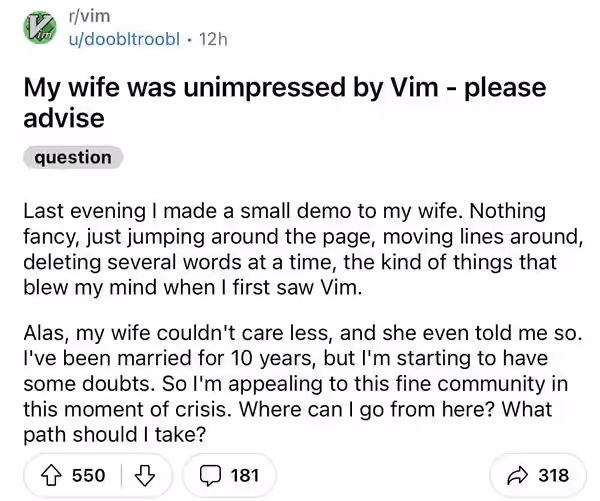Upvote the post with the up arrow
Image resolution: width=600 pixels, height=501 pixels.
pos(51,475)
